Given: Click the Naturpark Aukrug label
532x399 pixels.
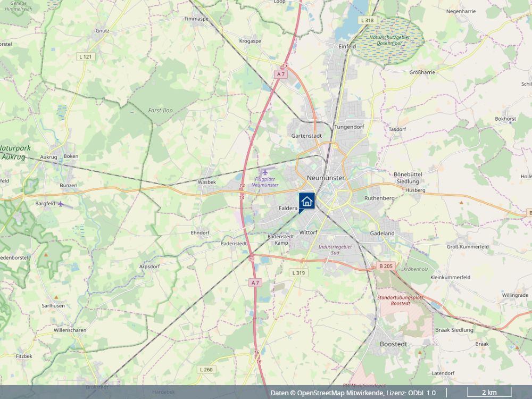Looking at the screenshot, I should (x=15, y=152).
